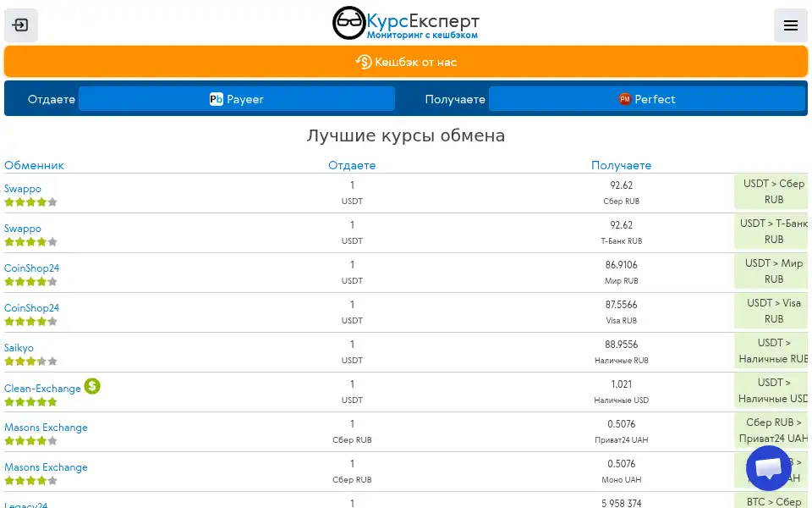Click the 92.62 Сбер RUB rate
This screenshot has height=508, width=812.
[x=622, y=185]
